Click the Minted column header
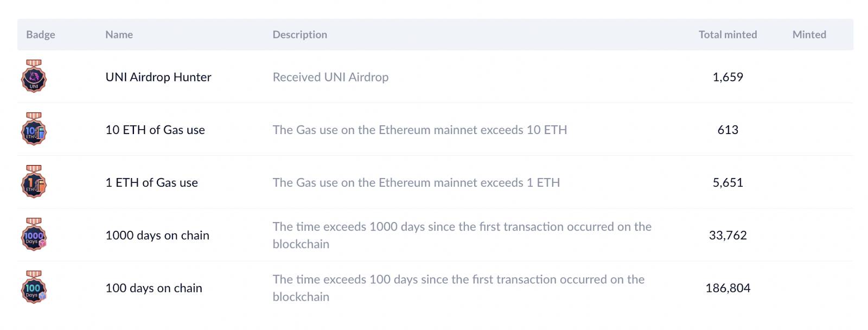The height and width of the screenshot is (330, 868). (809, 35)
